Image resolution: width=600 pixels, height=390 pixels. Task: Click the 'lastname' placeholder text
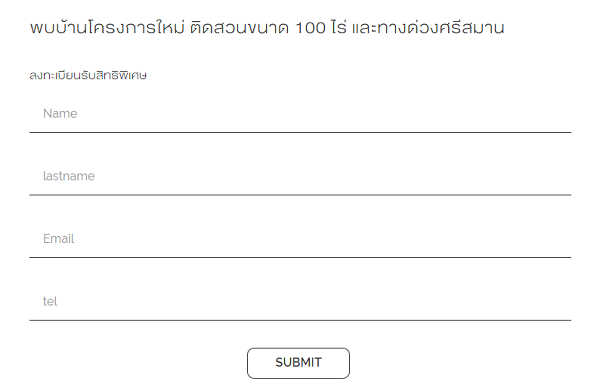point(69,176)
